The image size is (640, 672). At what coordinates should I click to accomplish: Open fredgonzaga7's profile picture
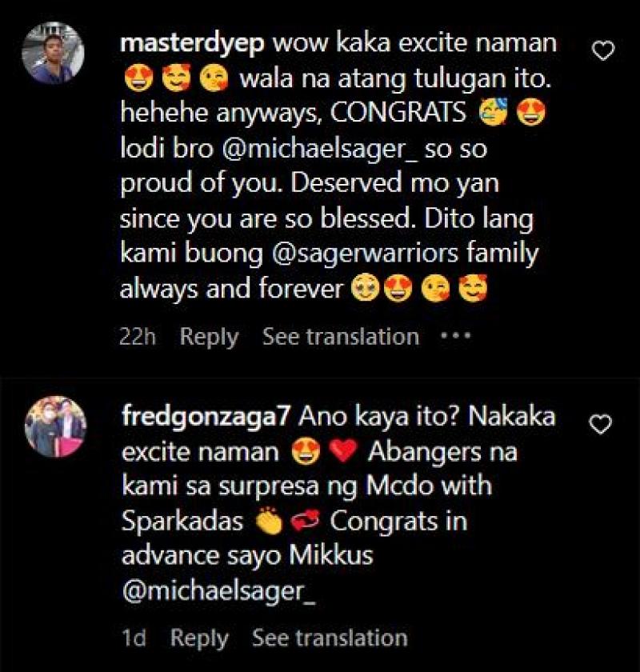(54, 426)
